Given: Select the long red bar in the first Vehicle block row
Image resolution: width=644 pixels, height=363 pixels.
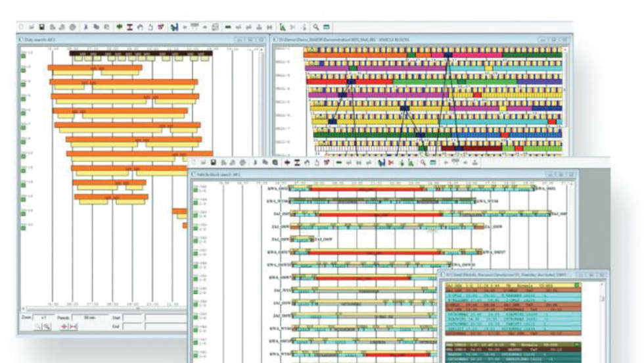Looking at the screenshot, I should [x=367, y=189].
